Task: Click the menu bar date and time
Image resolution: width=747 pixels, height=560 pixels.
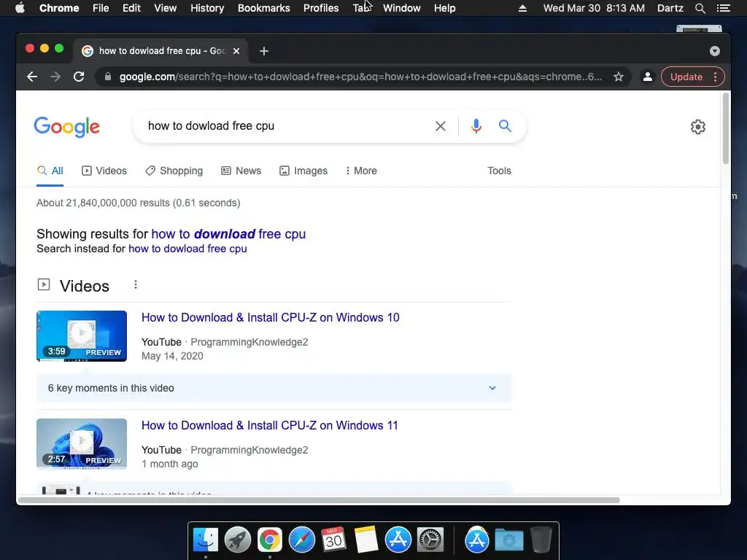Action: point(594,8)
